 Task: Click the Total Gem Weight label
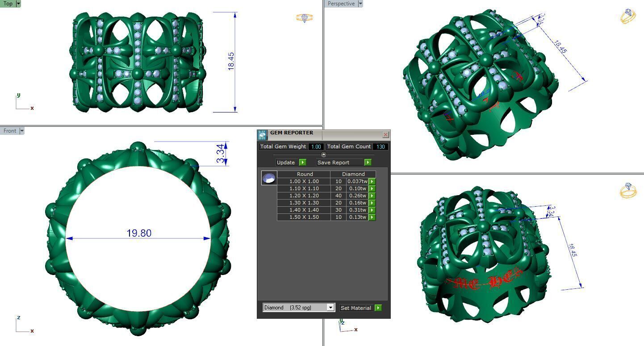pyautogui.click(x=283, y=146)
